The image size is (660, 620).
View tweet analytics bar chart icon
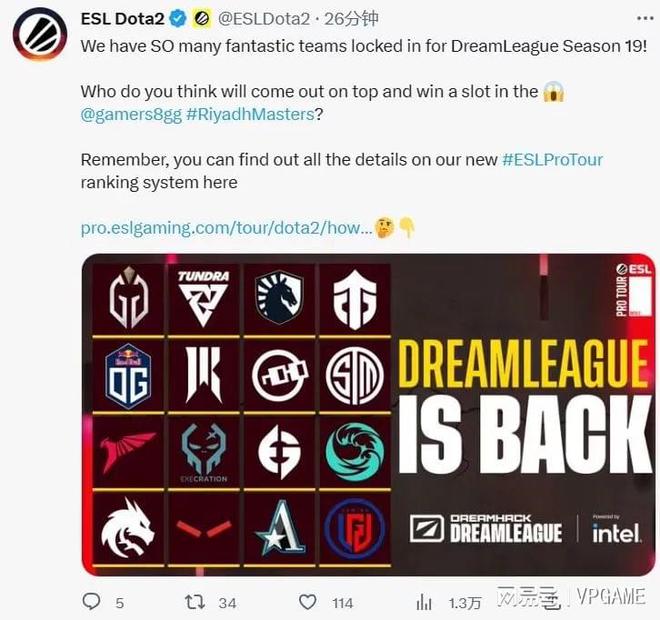[424, 603]
